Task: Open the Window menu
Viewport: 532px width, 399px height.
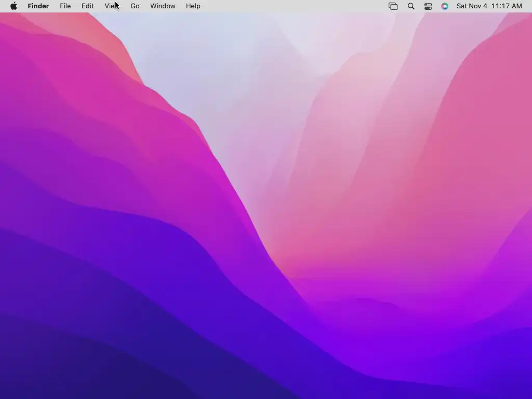Action: pos(163,6)
